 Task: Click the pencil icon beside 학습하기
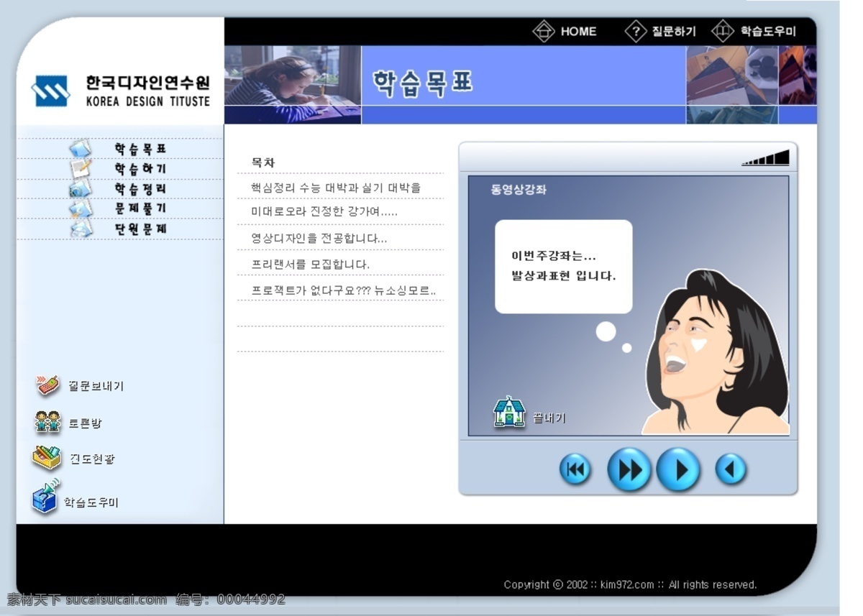click(x=80, y=169)
